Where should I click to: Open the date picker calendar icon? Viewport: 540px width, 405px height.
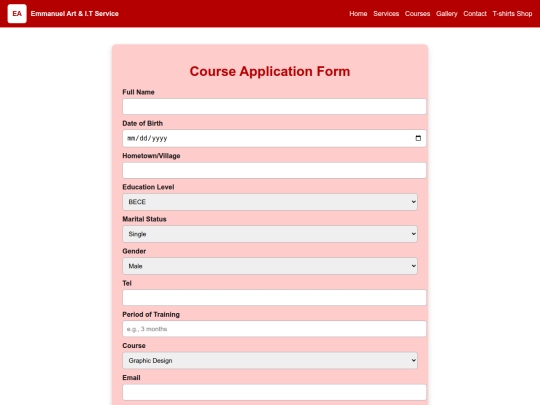(x=418, y=138)
